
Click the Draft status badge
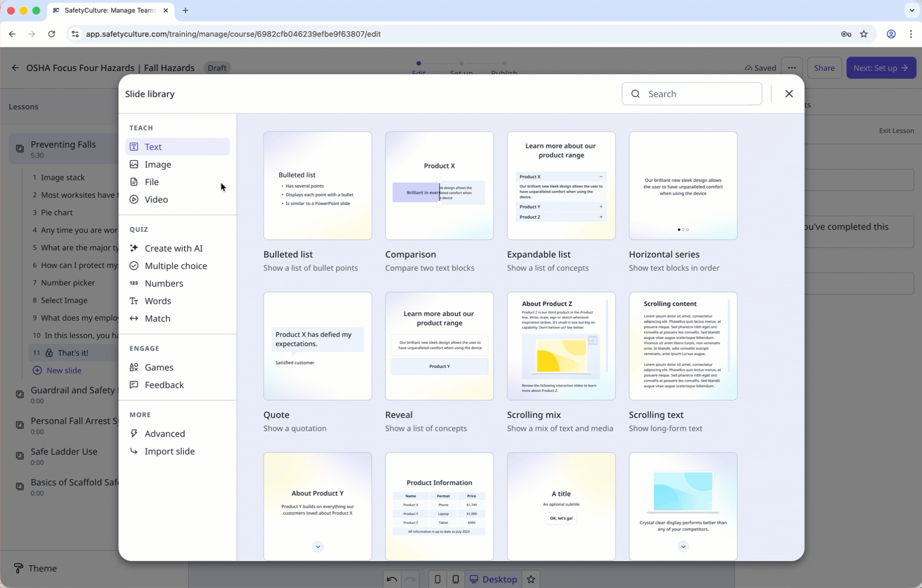(217, 67)
